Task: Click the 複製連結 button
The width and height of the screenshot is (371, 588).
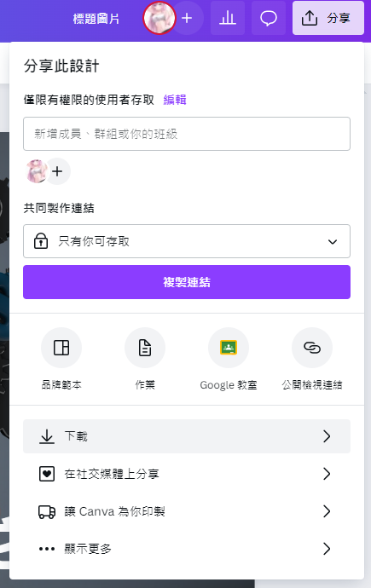Action: 187,282
